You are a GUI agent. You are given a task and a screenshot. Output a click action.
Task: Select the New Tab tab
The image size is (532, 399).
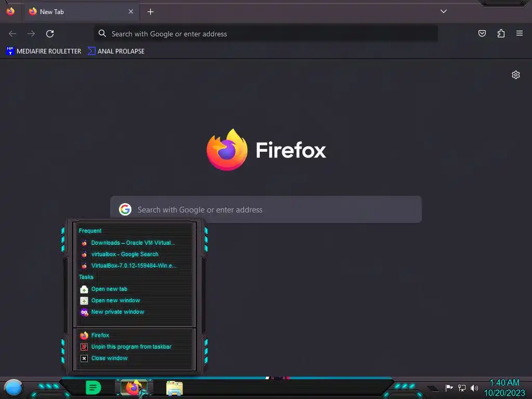click(x=81, y=11)
